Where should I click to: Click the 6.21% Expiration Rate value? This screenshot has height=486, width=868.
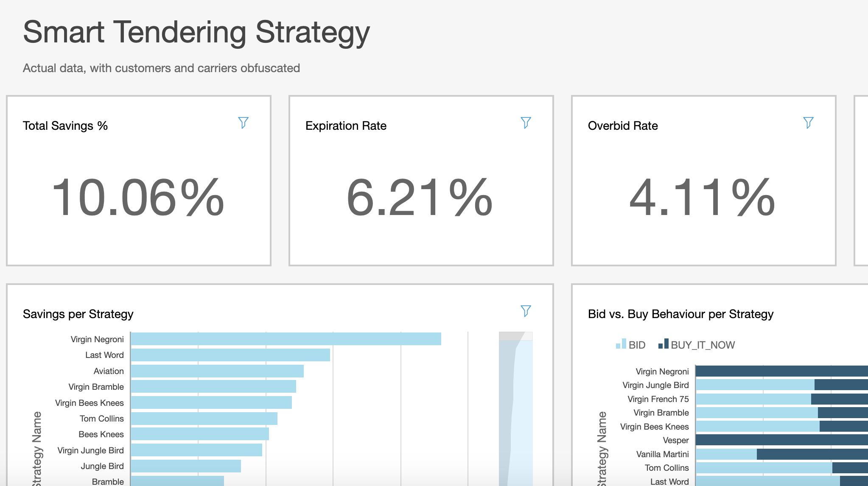point(420,198)
